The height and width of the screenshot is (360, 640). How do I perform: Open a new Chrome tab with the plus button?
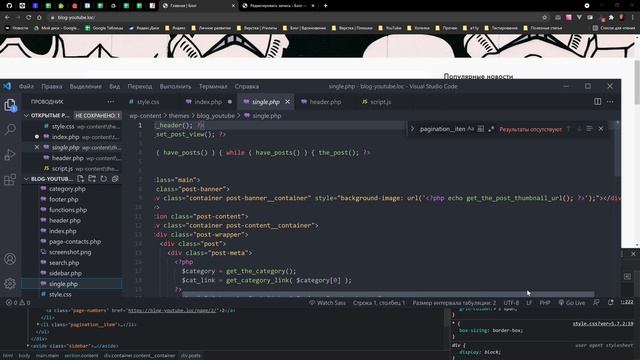point(325,6)
